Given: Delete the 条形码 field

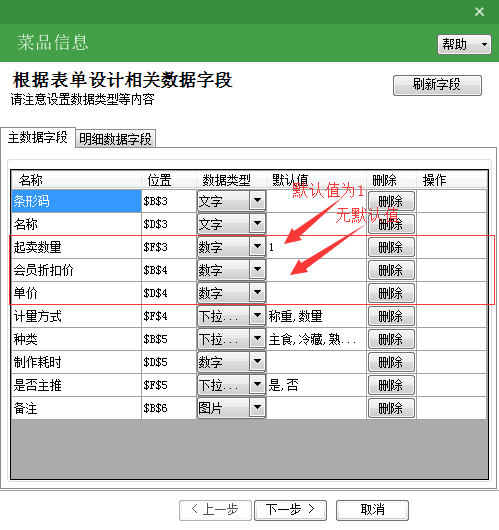Looking at the screenshot, I should tap(391, 201).
